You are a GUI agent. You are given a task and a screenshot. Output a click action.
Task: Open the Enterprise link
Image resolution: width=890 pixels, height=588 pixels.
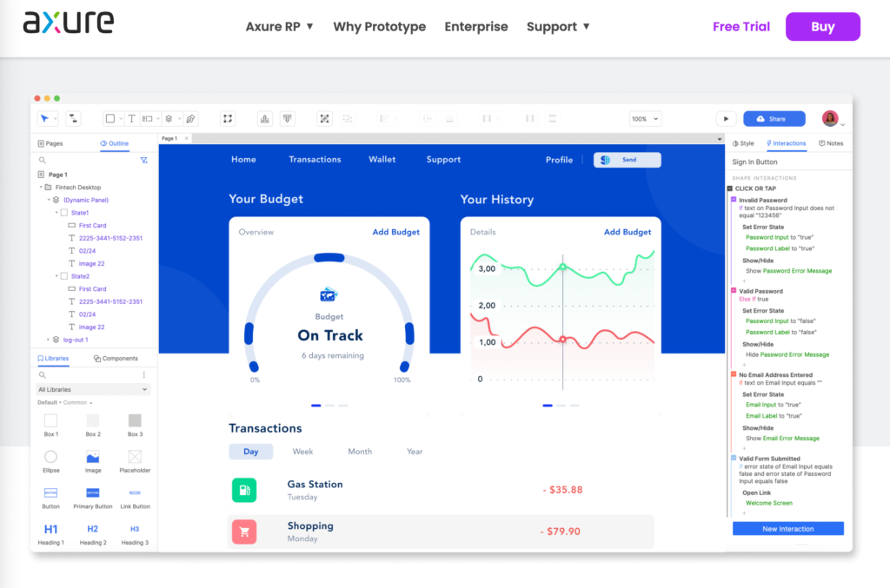tap(476, 27)
